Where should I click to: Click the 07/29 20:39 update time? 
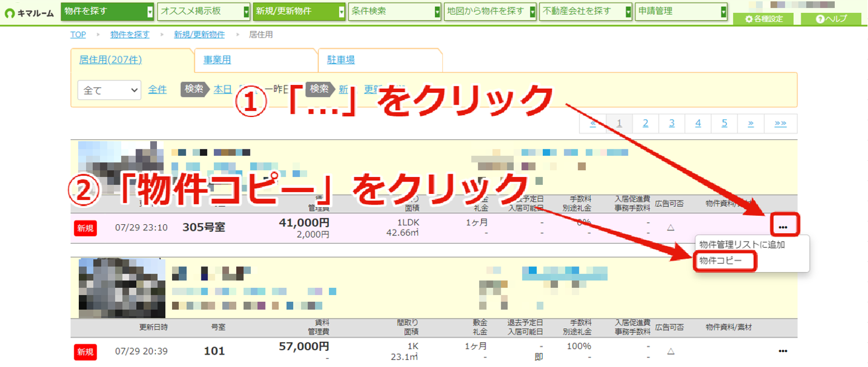pyautogui.click(x=141, y=351)
